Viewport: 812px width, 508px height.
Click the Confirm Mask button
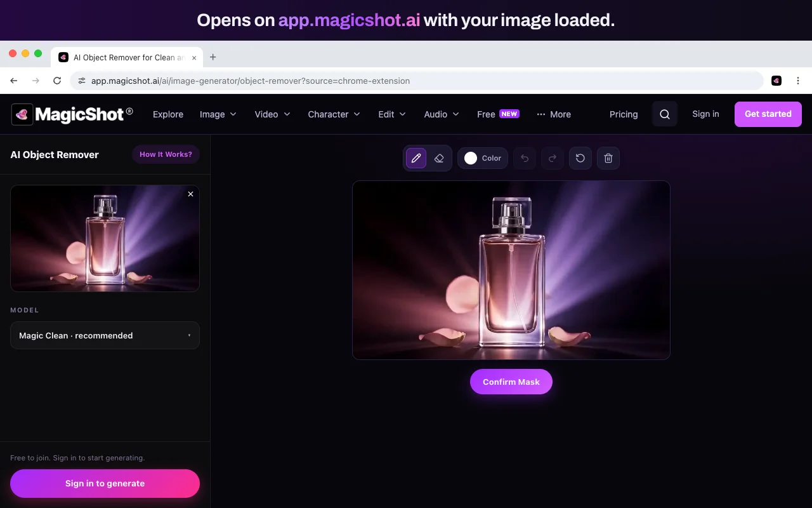click(x=511, y=382)
